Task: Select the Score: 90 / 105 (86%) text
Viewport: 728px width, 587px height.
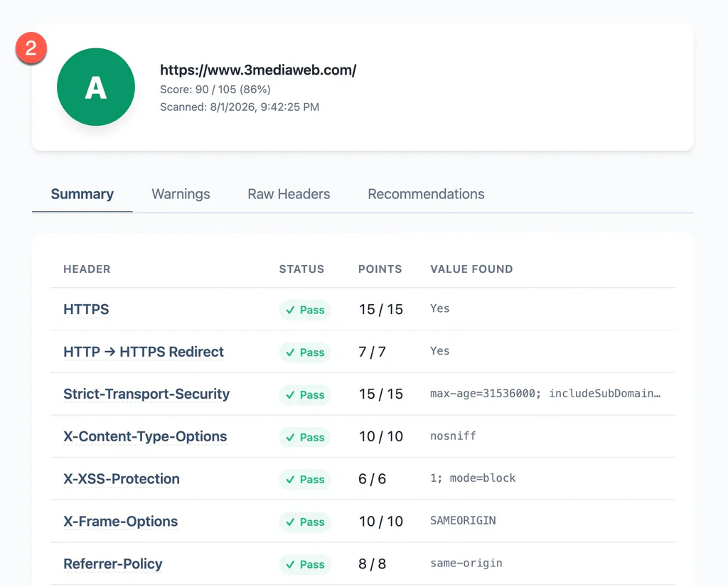Action: coord(215,90)
